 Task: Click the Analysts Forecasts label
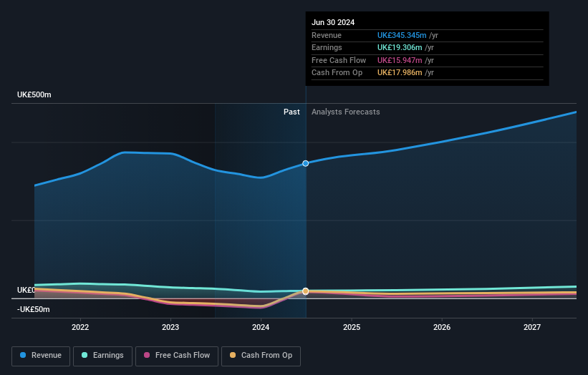point(345,112)
